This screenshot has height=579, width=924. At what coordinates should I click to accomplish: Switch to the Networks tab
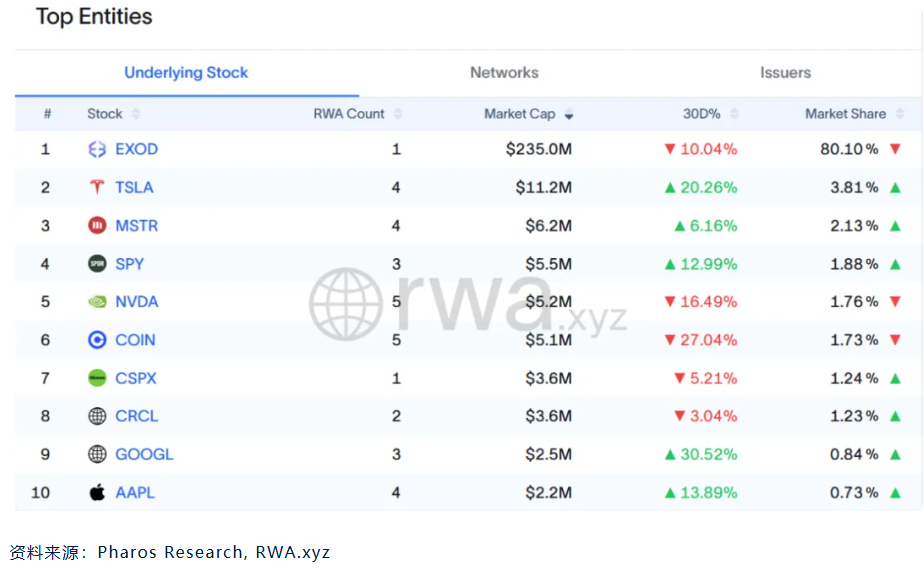504,73
